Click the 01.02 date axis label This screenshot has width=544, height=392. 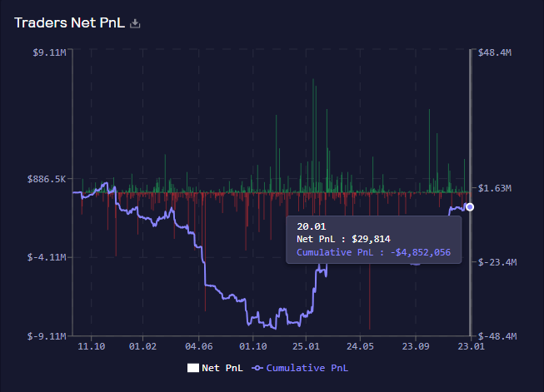coord(142,346)
